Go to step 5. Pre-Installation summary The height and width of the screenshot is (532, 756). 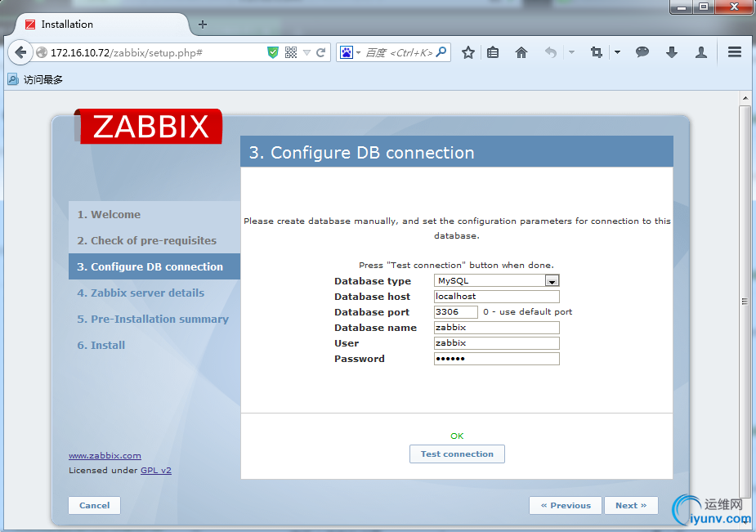tap(153, 319)
